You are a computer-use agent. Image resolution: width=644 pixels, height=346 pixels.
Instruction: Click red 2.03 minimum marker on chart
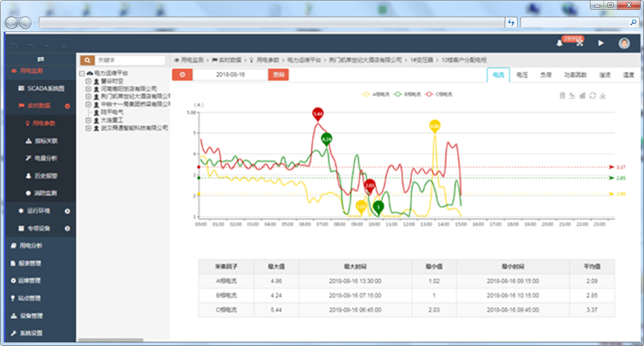pos(370,185)
